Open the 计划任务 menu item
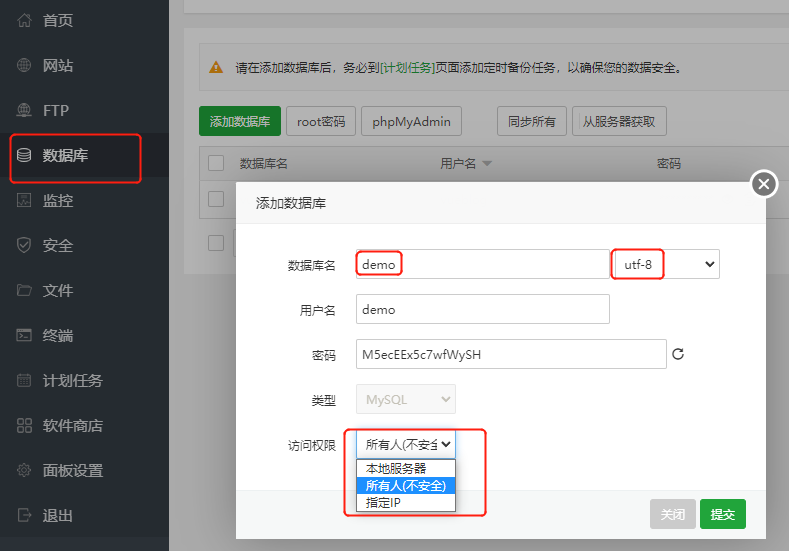 [x=72, y=380]
